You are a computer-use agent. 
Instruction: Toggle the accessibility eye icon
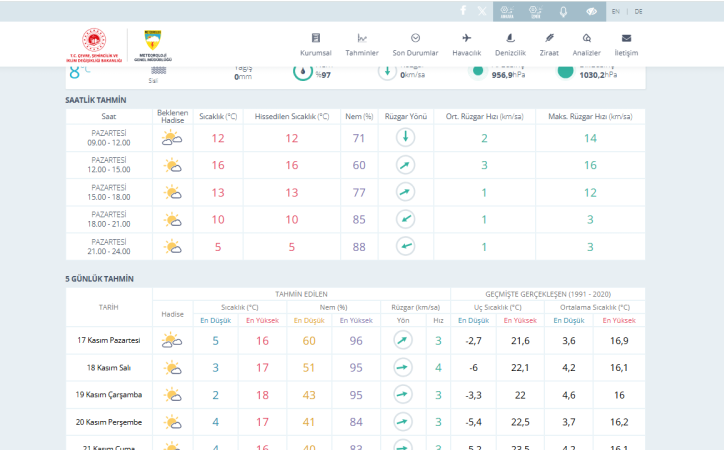tap(591, 11)
